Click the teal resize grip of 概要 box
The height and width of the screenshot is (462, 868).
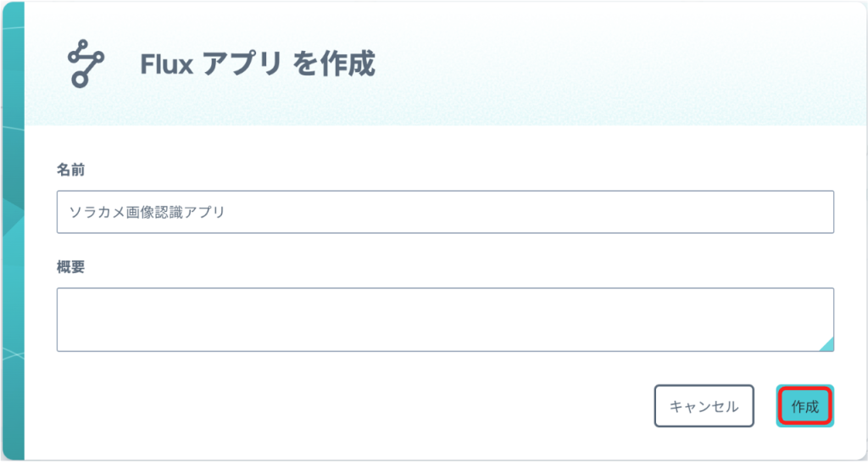tap(826, 344)
